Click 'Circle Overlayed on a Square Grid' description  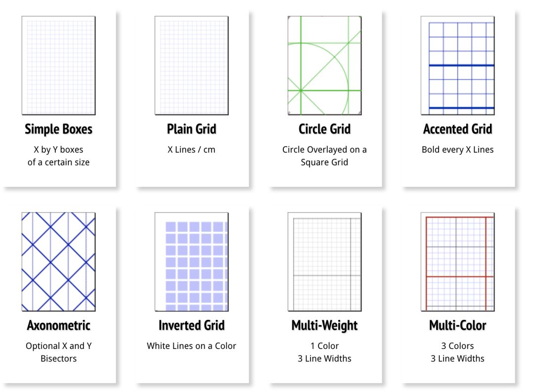tap(324, 156)
